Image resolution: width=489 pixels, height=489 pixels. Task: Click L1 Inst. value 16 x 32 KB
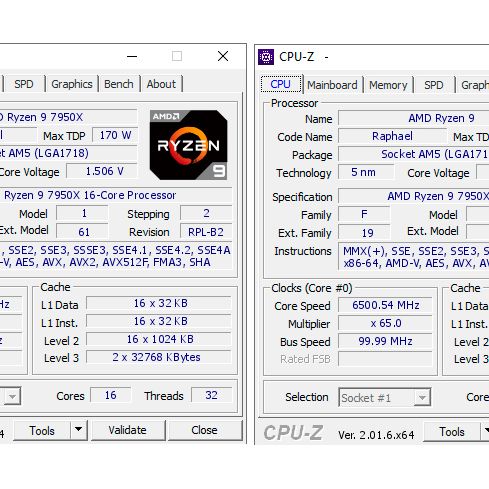(159, 321)
